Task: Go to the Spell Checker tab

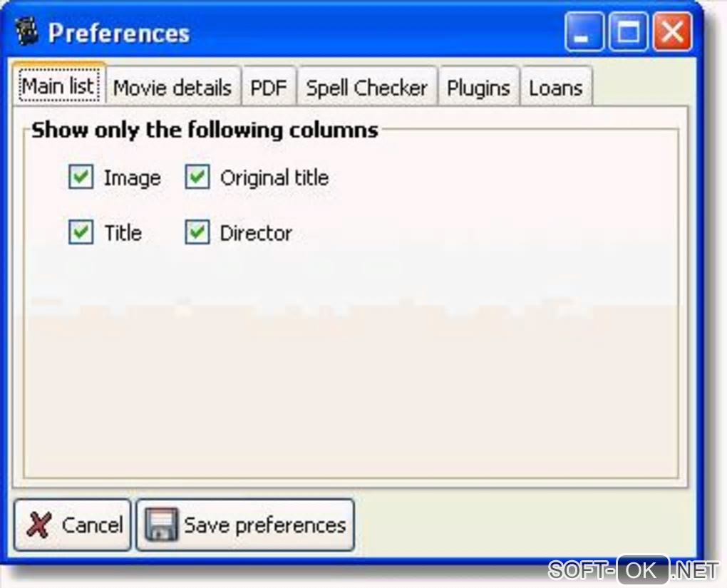Action: point(366,88)
